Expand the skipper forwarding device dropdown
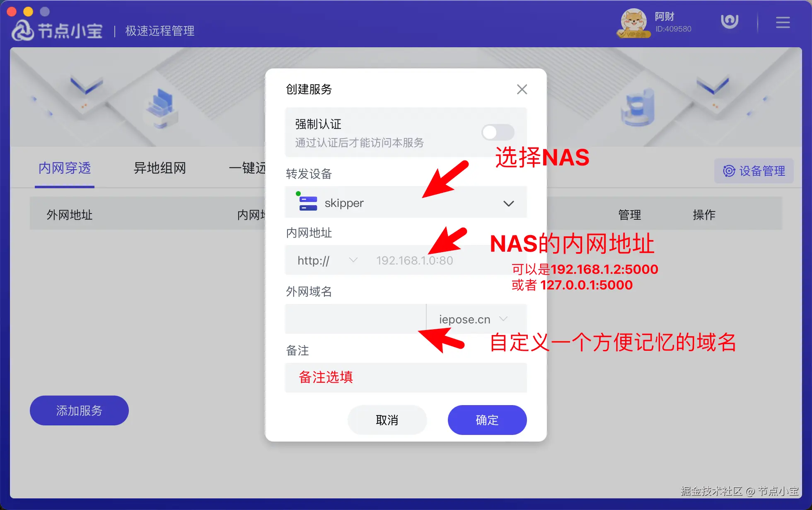The height and width of the screenshot is (510, 812). [x=406, y=202]
